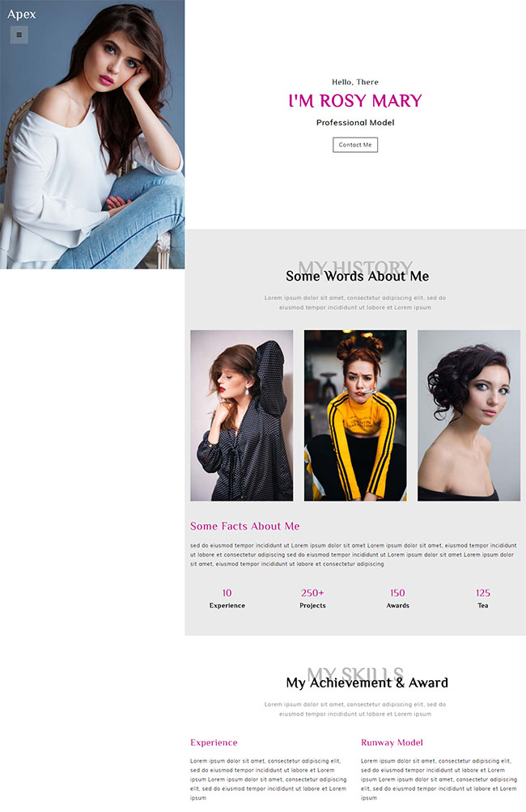The width and height of the screenshot is (526, 812).
Task: Click the Experience skills heading
Action: click(x=214, y=742)
